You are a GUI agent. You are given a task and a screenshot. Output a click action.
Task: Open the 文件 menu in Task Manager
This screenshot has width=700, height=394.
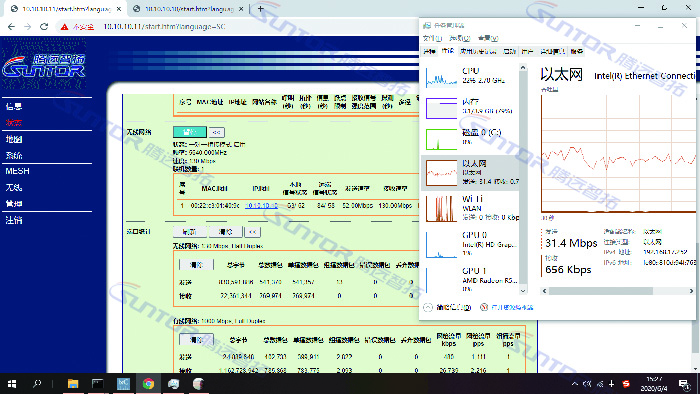[x=432, y=38]
